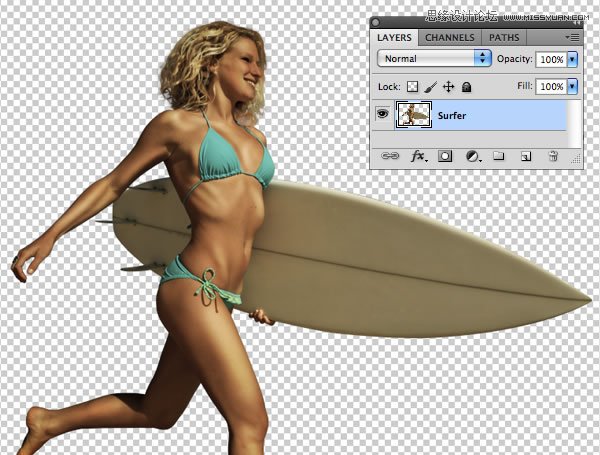Close the Layers panel

[375, 22]
